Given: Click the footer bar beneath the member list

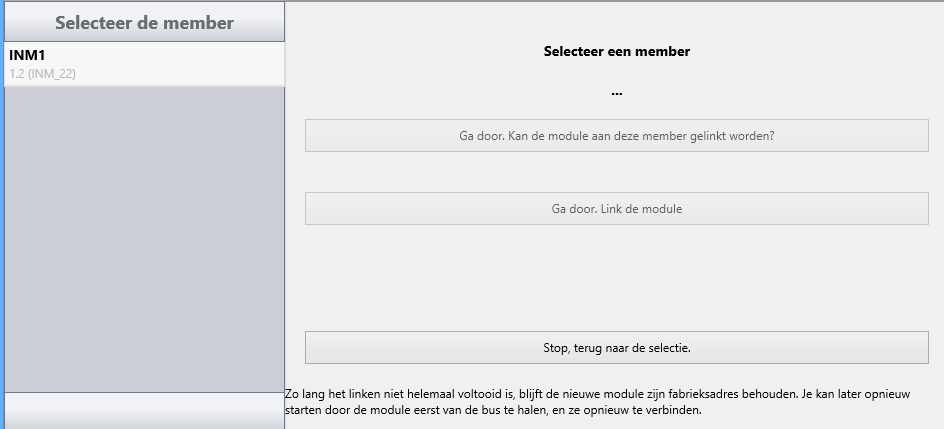Looking at the screenshot, I should point(144,411).
